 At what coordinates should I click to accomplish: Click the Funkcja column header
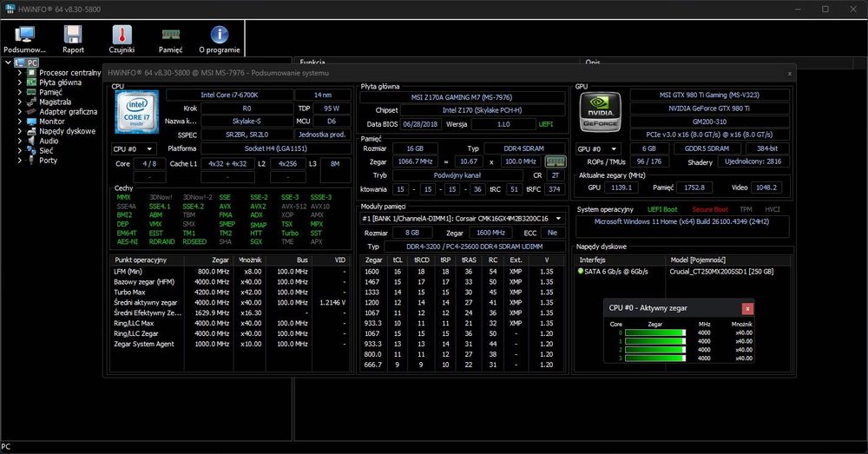coord(437,62)
